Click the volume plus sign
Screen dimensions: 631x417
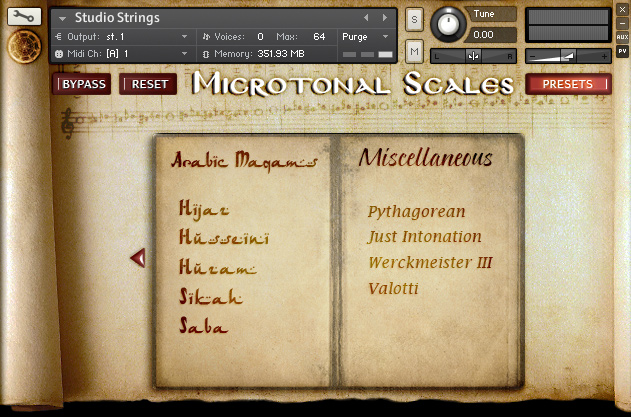[x=604, y=57]
